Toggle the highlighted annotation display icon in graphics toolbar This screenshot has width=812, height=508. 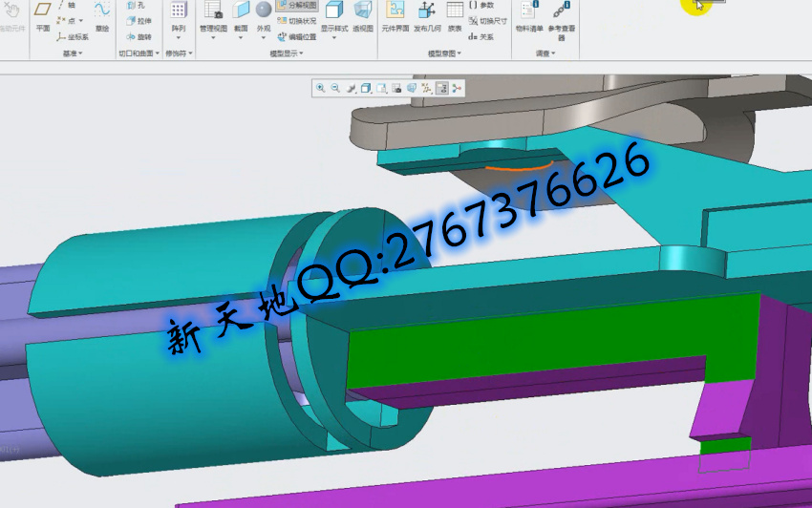[x=442, y=88]
